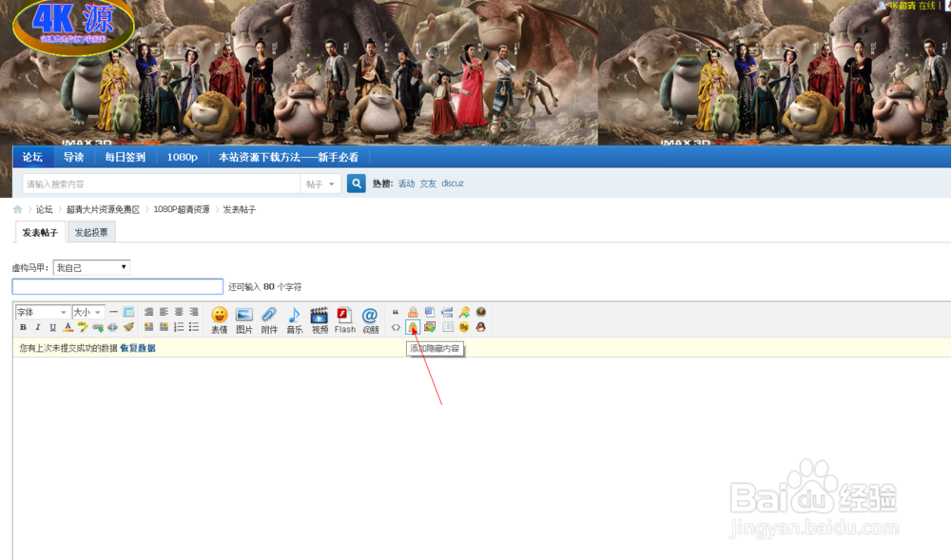Insert a video via 视频

320,320
